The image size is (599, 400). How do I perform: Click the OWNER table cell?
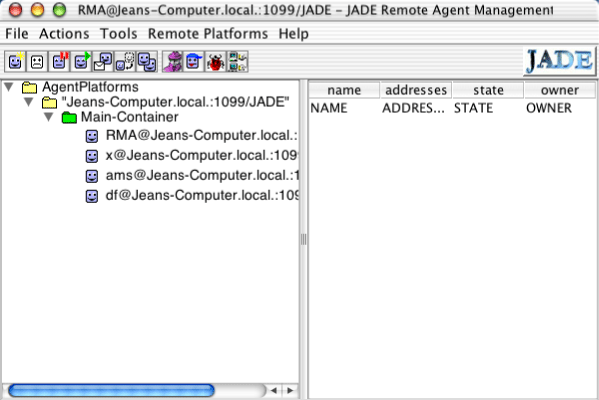click(x=560, y=108)
